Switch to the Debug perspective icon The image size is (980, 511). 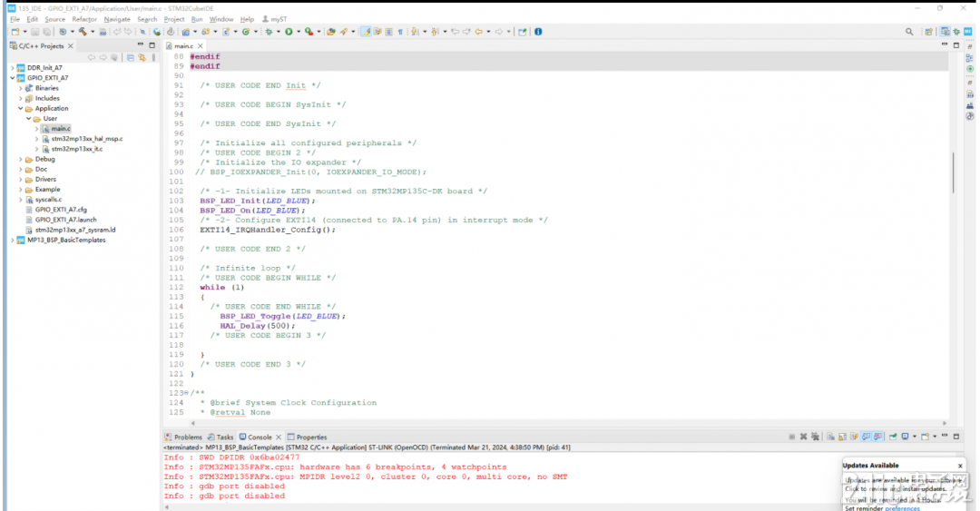[x=957, y=31]
